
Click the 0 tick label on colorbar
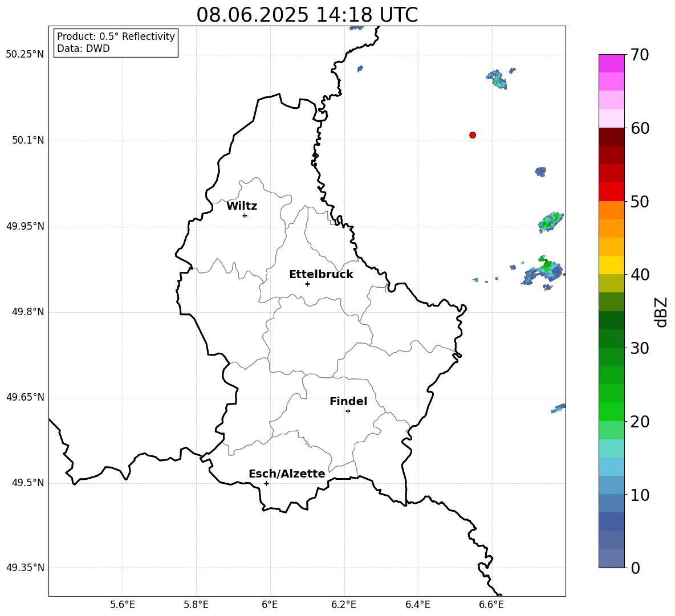click(x=635, y=568)
